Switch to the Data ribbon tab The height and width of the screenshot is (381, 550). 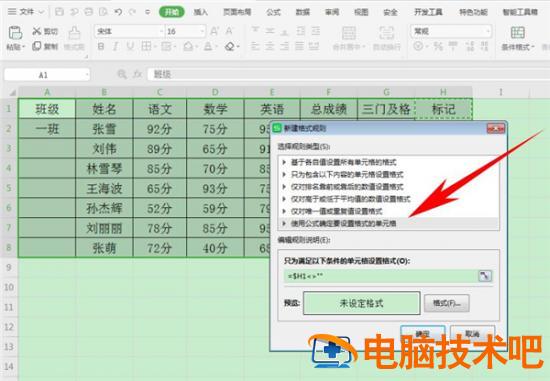coord(303,12)
